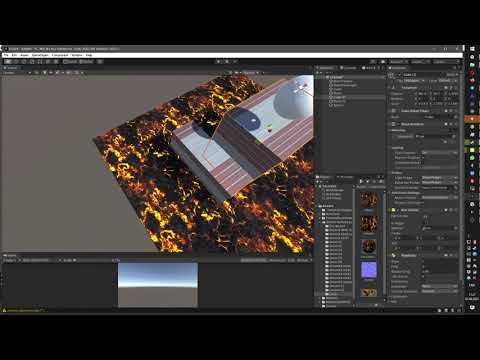Screen dimensions: 480x360
Task: Open the Shaded draw mode dropdown in Scene view
Action: [17, 73]
